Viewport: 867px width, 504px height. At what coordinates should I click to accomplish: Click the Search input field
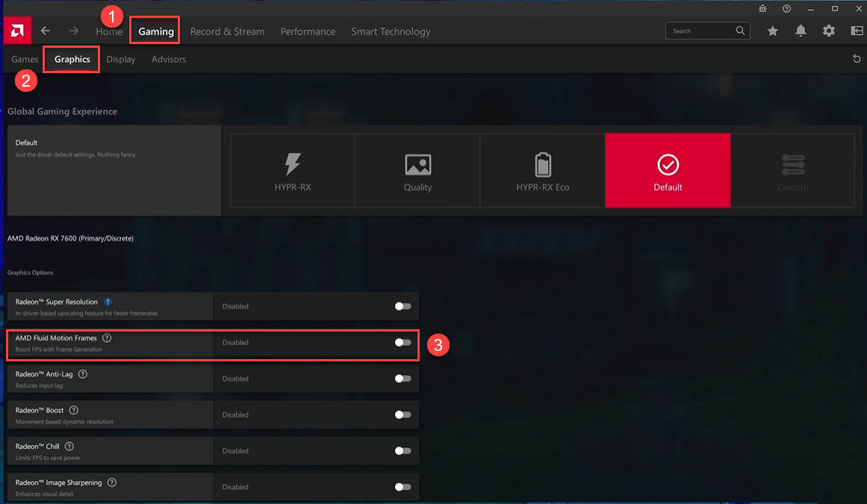700,31
